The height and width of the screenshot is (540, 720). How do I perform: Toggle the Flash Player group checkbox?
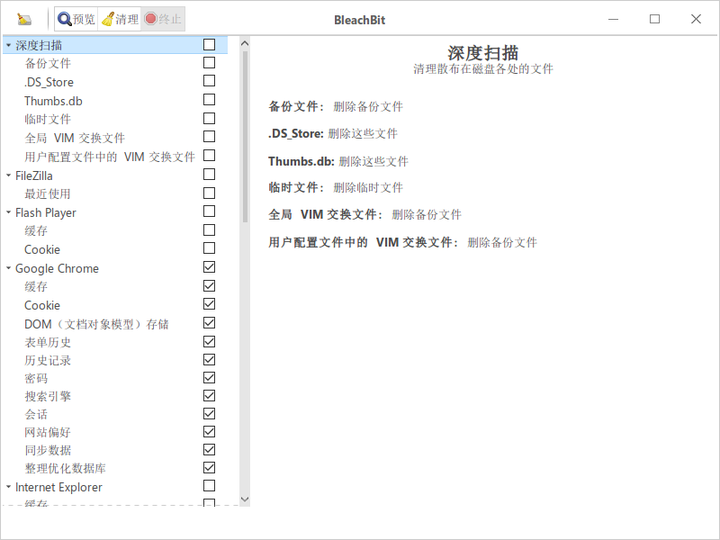(209, 211)
